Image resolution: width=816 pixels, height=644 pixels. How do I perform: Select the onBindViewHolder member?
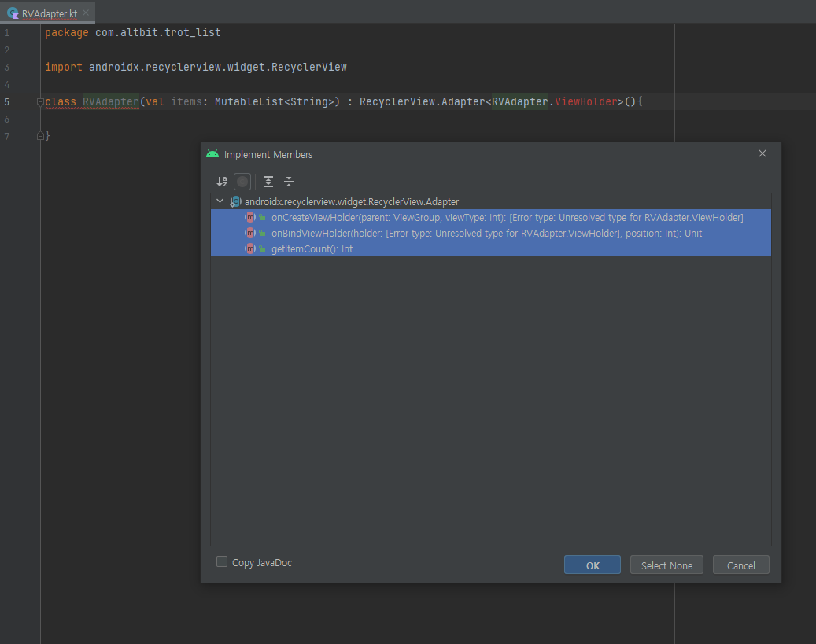coord(491,233)
